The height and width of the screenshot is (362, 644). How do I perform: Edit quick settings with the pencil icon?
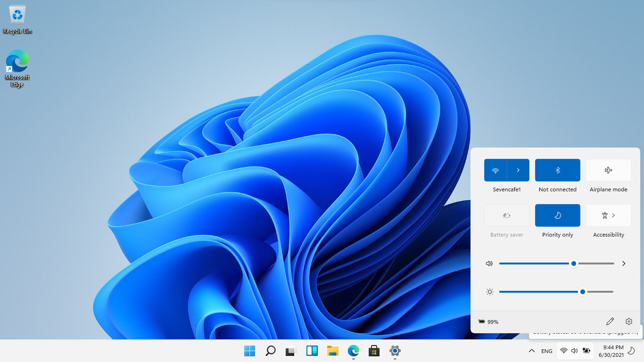(610, 321)
